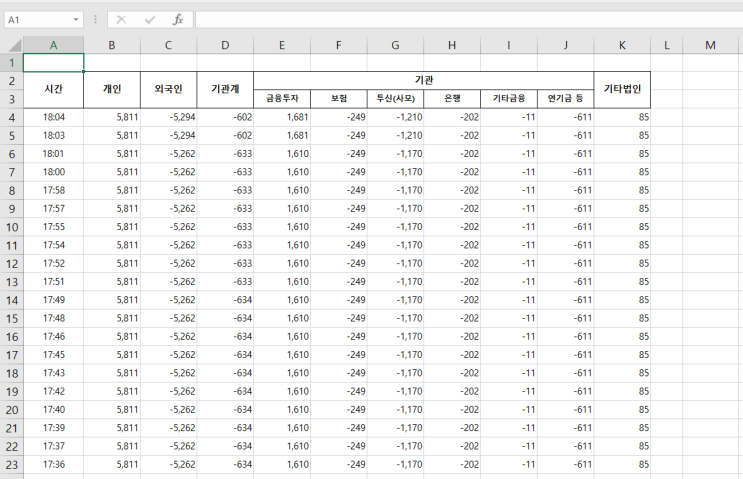Select column D header
Screen dimensions: 743x479
pyautogui.click(x=225, y=45)
